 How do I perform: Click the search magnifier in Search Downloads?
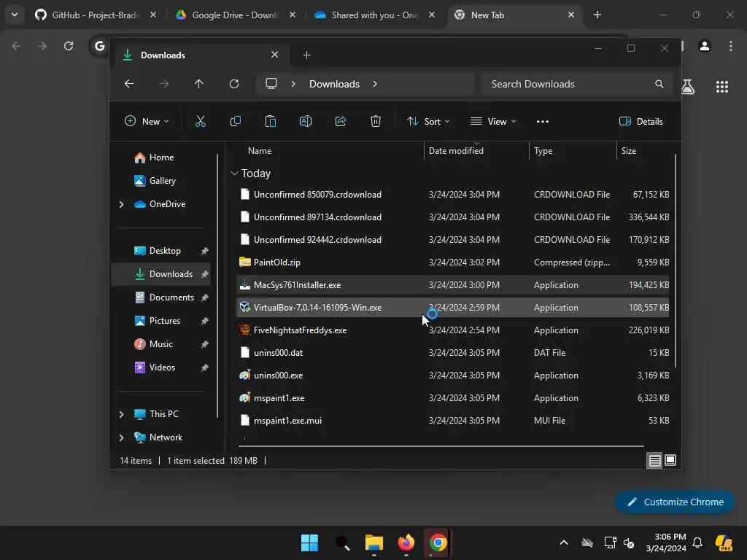point(659,84)
